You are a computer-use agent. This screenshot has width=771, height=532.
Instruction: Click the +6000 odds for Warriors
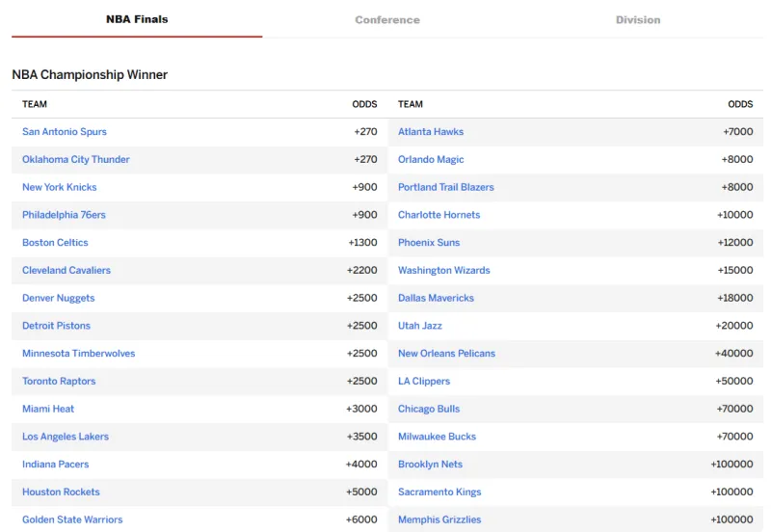[361, 519]
